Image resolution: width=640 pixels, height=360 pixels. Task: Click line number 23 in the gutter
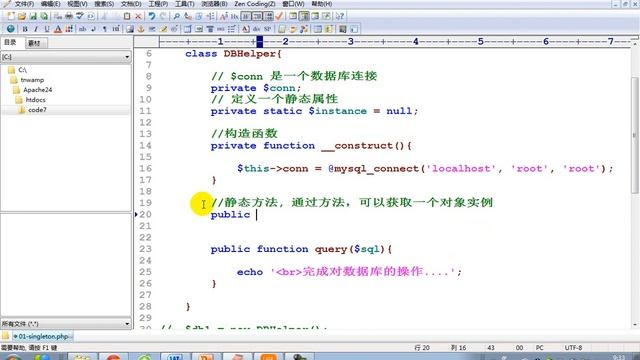pos(145,249)
